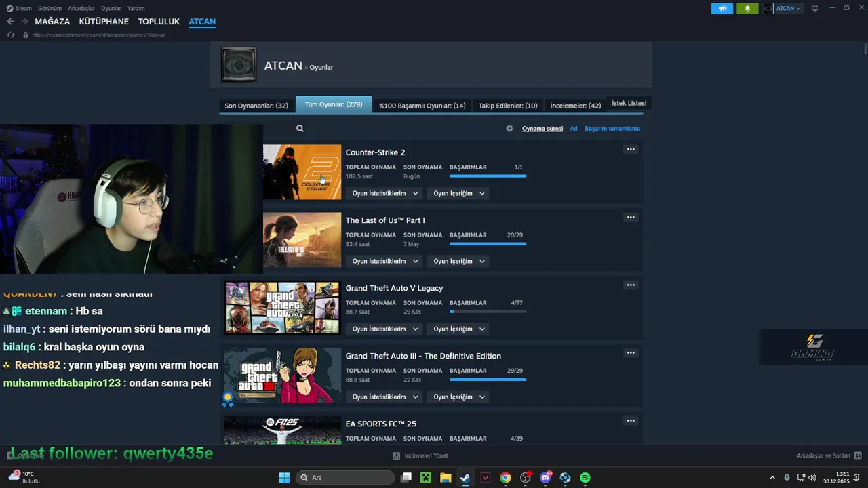Image resolution: width=868 pixels, height=488 pixels.
Task: Click the ATCAN profile name link
Action: [x=283, y=66]
